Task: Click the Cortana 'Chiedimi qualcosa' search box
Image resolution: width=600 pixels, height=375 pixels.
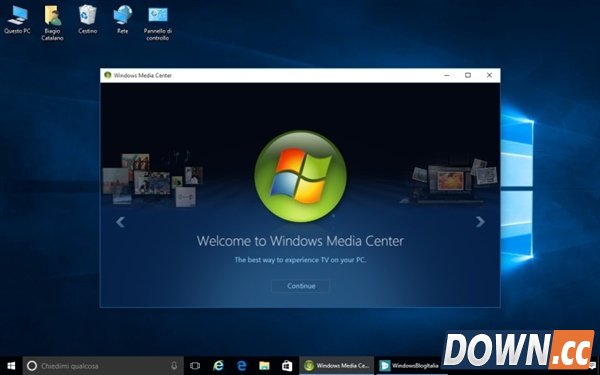Action: tap(103, 366)
